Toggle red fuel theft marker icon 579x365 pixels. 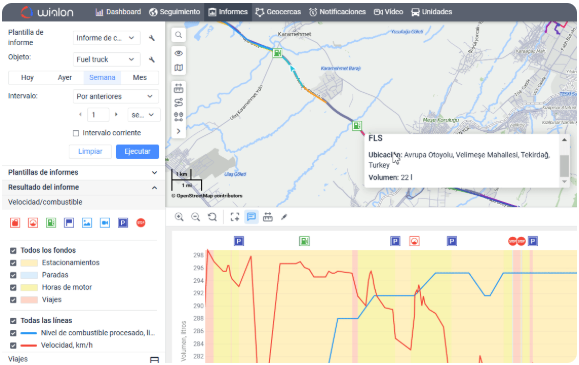tap(33, 223)
